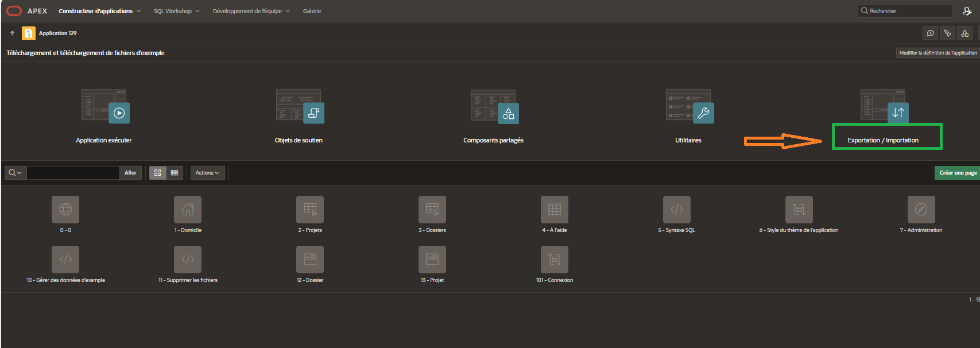
Task: Click the page search input field
Action: (73, 173)
